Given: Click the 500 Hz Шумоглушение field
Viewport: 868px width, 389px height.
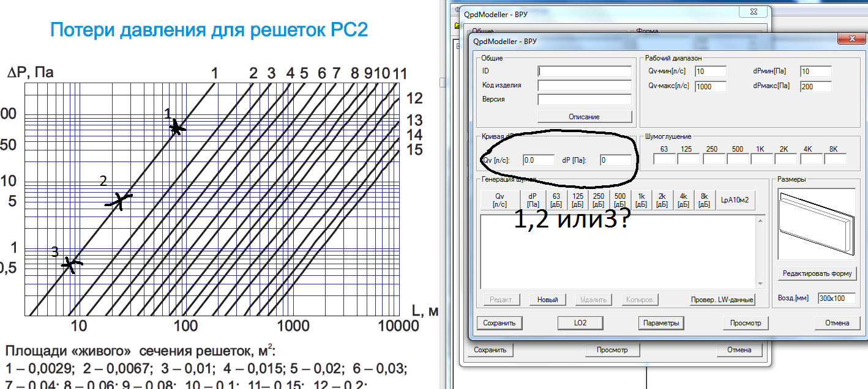Looking at the screenshot, I should point(738,159).
